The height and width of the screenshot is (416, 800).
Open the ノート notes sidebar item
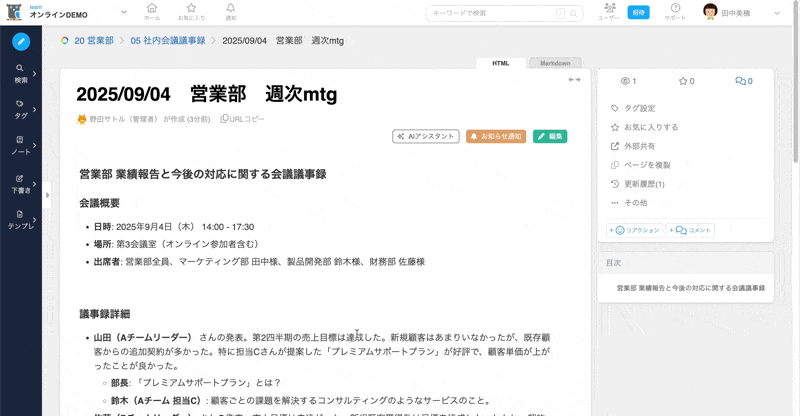pyautogui.click(x=20, y=145)
